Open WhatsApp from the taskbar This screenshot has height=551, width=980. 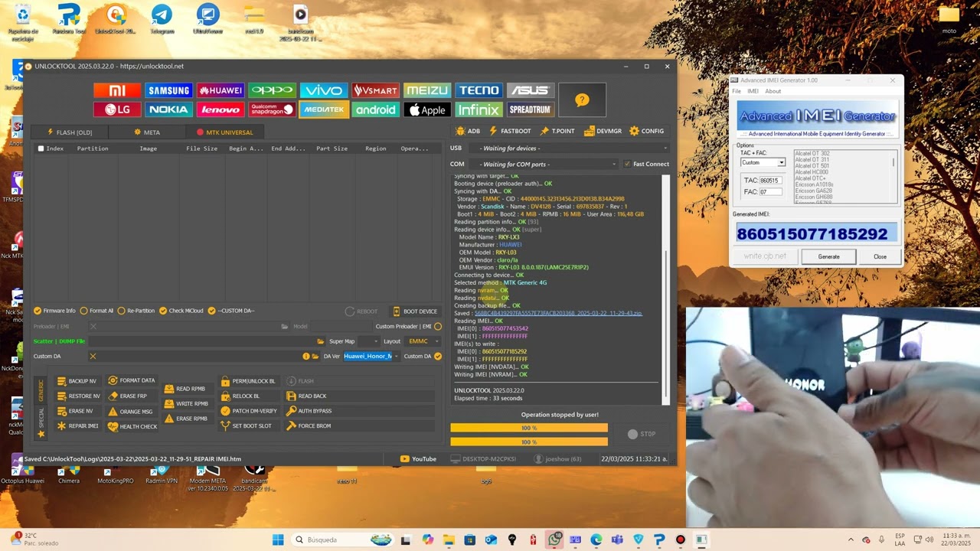[554, 540]
